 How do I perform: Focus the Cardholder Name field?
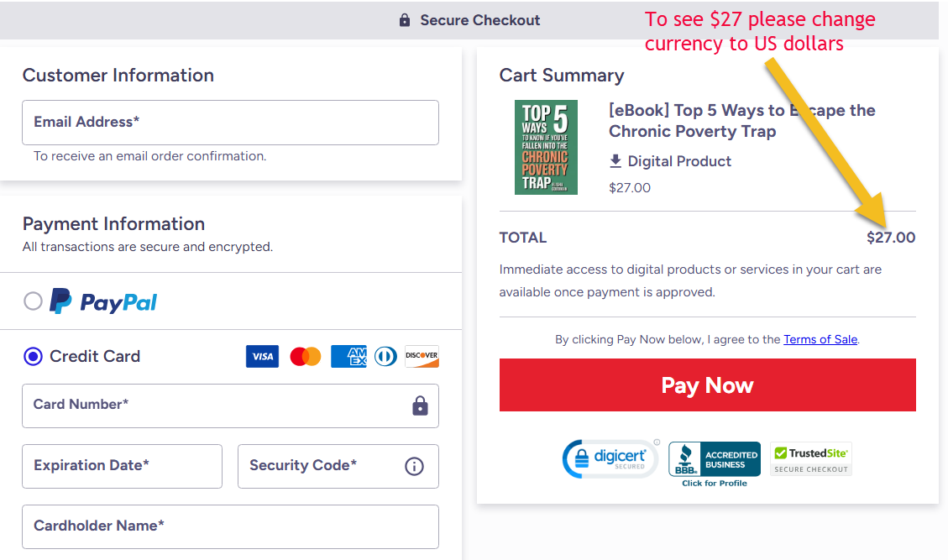(x=230, y=526)
